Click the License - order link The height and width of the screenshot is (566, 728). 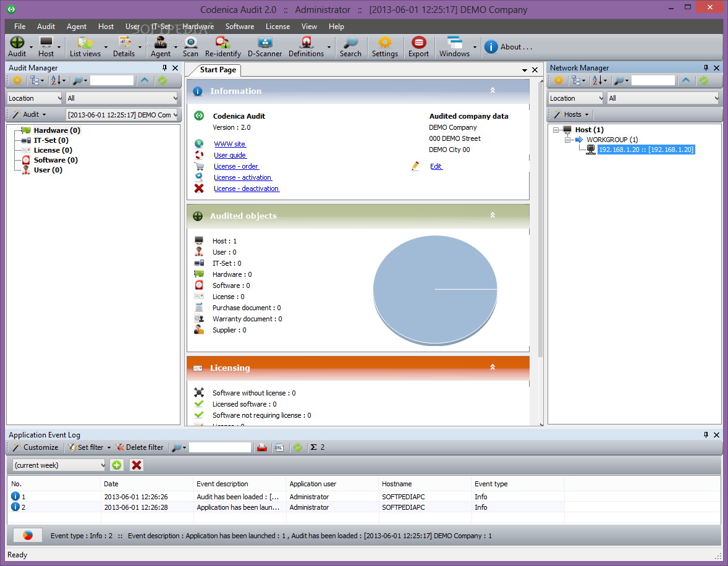(236, 166)
